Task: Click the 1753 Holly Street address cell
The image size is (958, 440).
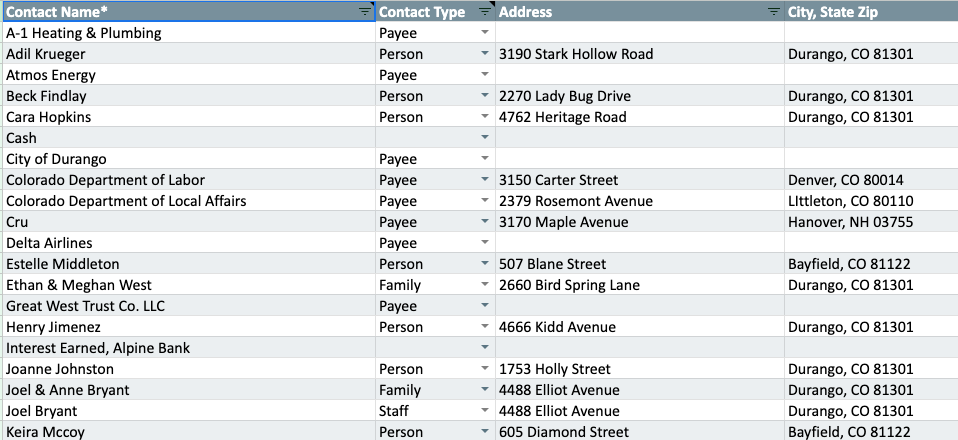Action: pyautogui.click(x=638, y=369)
